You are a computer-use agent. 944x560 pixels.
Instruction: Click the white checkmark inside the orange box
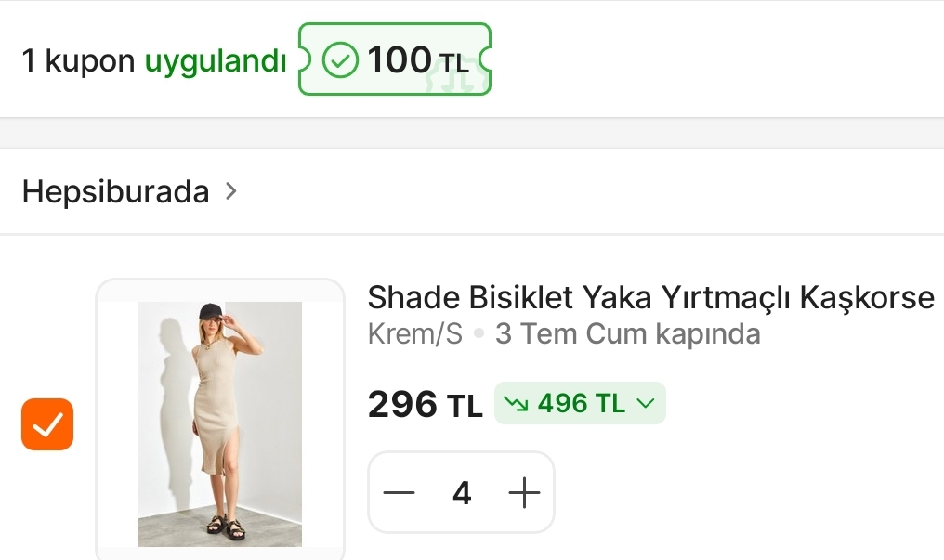[x=47, y=424]
